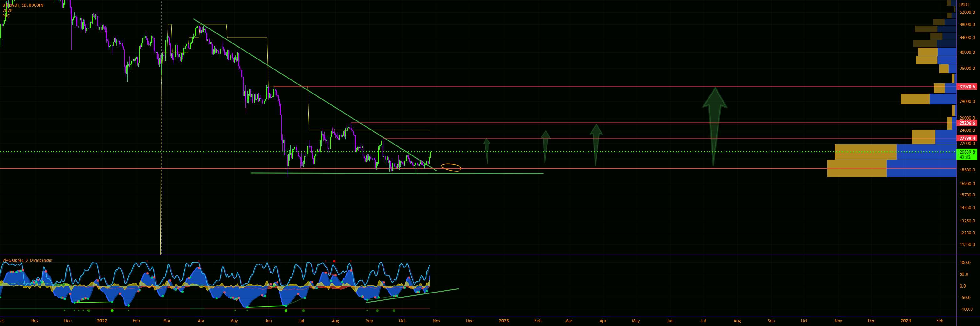Screen dimensions: 980x326
Task: Click the 44000.0 price axis value
Action: click(967, 38)
